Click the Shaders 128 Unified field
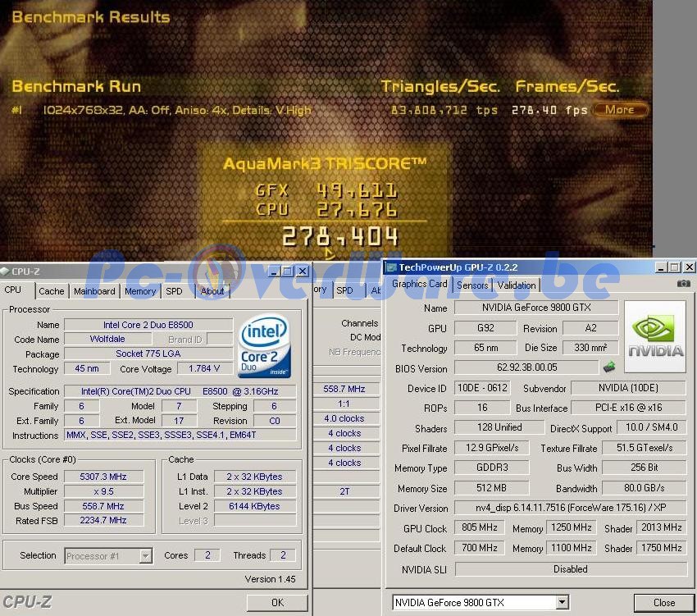Screen dimensions: 697x616 point(499,427)
